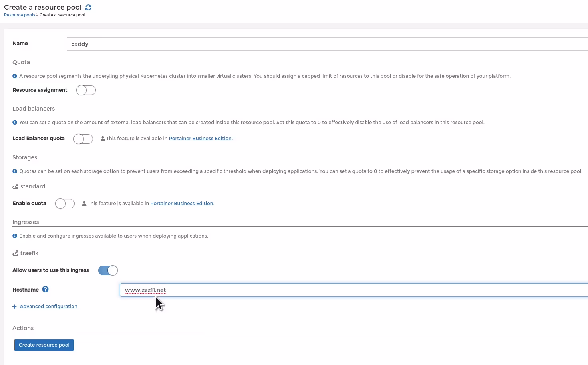Click the Quota section heading
Screen dimensions: 588x365
tap(21, 62)
